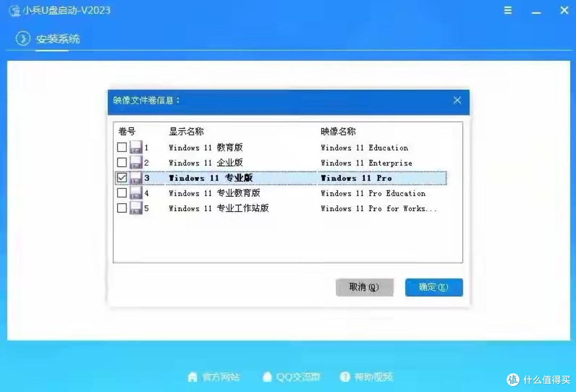The image size is (576, 392).
Task: Select the Windows 11 Pro Education image name
Action: (x=373, y=193)
